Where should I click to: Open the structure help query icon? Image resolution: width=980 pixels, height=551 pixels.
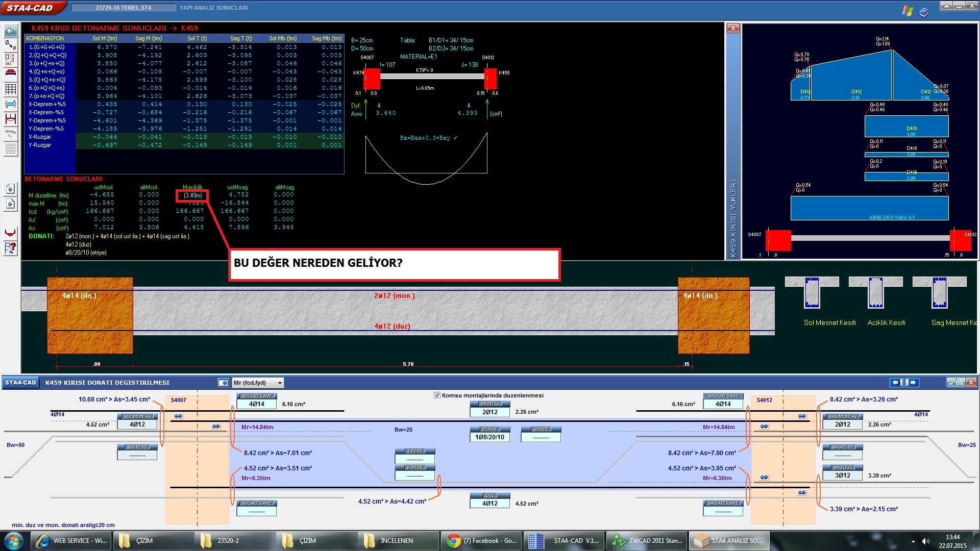tap(10, 248)
